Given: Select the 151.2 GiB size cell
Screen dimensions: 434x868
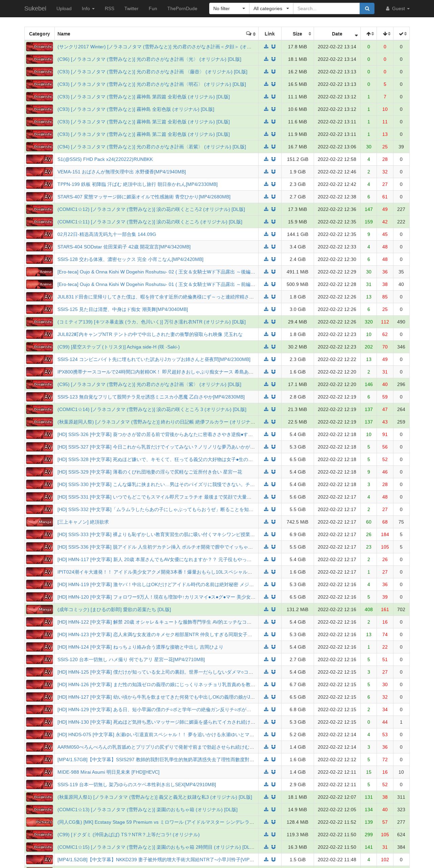Looking at the screenshot, I should [x=297, y=159].
